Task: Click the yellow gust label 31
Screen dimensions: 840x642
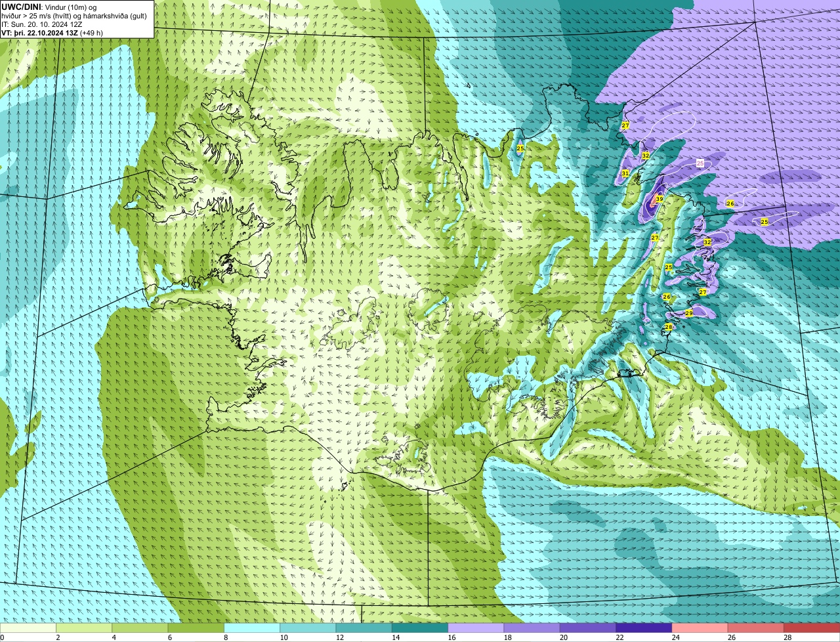Action: coord(625,173)
